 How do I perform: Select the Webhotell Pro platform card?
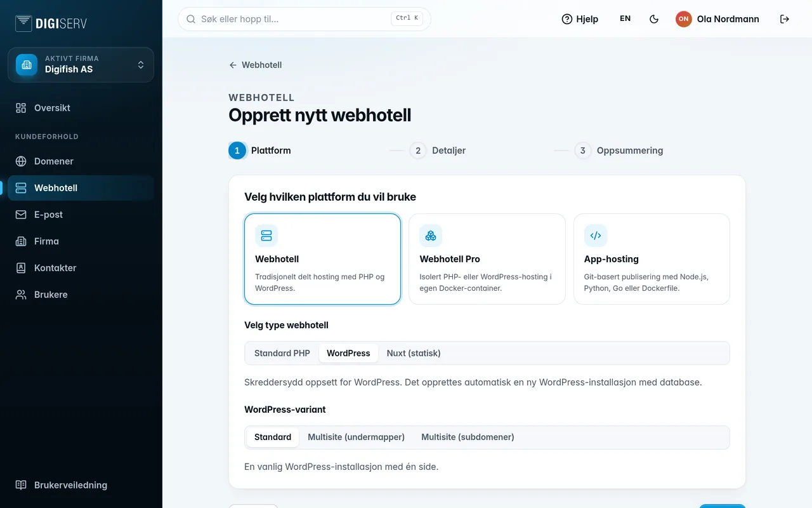click(x=487, y=259)
